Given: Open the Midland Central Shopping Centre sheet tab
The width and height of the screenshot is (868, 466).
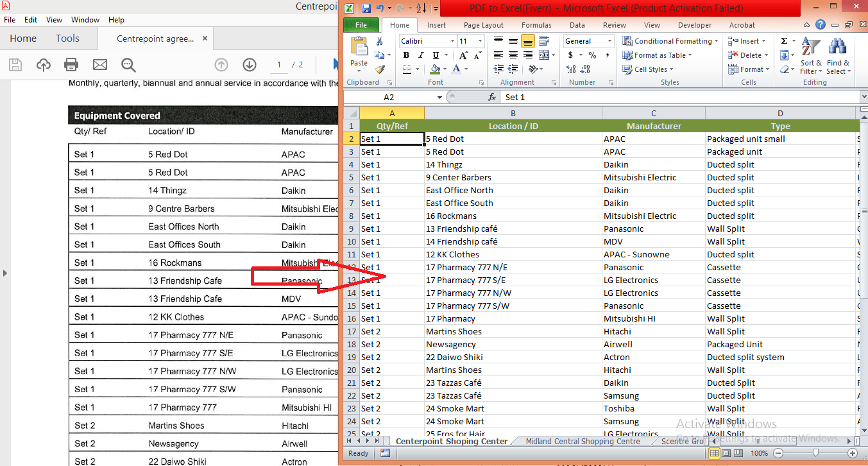Looking at the screenshot, I should (583, 441).
